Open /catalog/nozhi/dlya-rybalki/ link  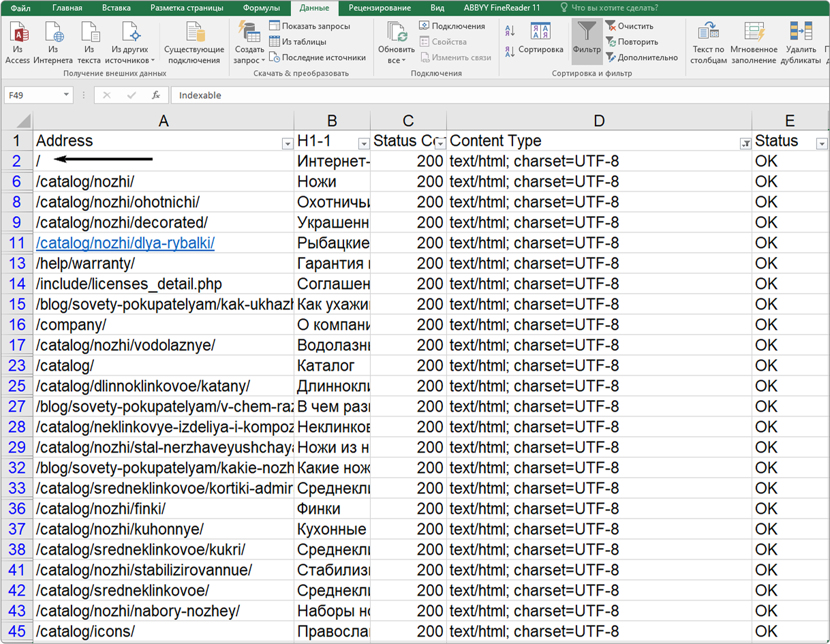pos(125,243)
